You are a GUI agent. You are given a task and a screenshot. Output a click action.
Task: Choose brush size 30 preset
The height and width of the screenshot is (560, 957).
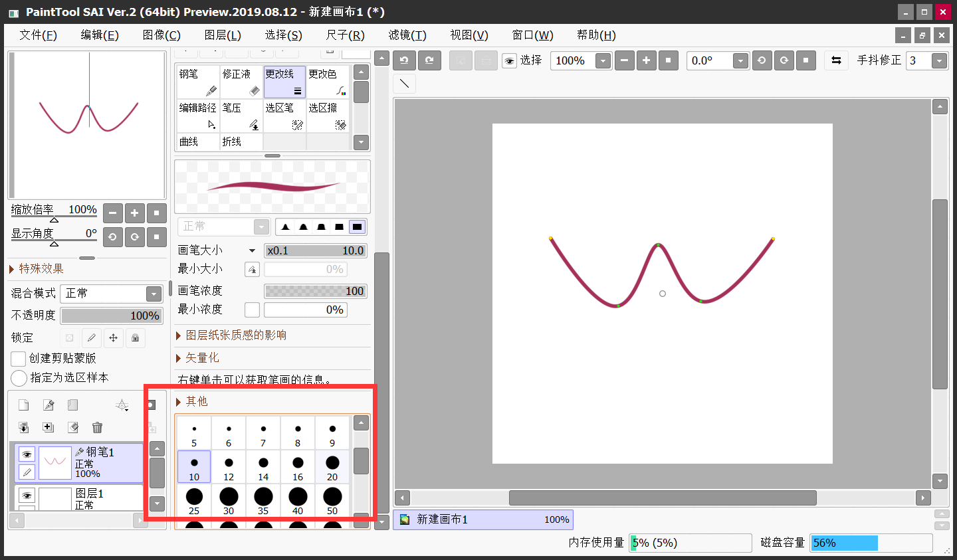coord(229,501)
